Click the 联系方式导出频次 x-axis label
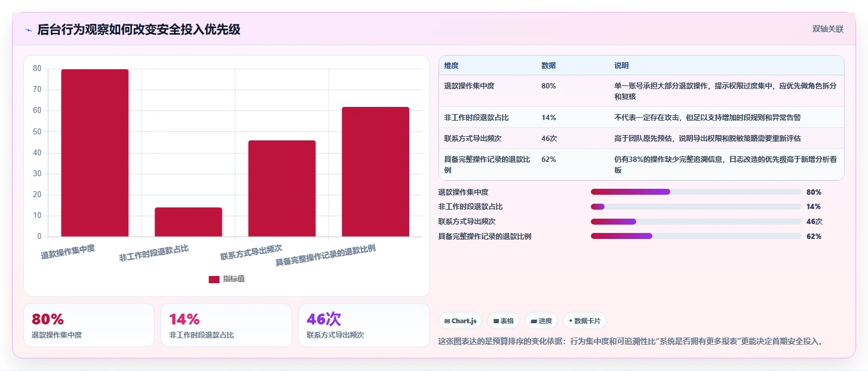The image size is (868, 371). (251, 253)
